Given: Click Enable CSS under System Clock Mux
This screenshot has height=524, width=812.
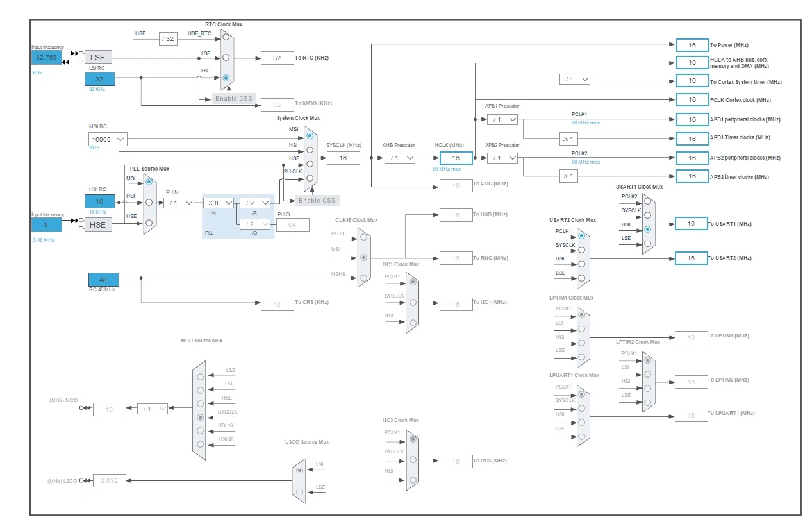Looking at the screenshot, I should click(317, 200).
